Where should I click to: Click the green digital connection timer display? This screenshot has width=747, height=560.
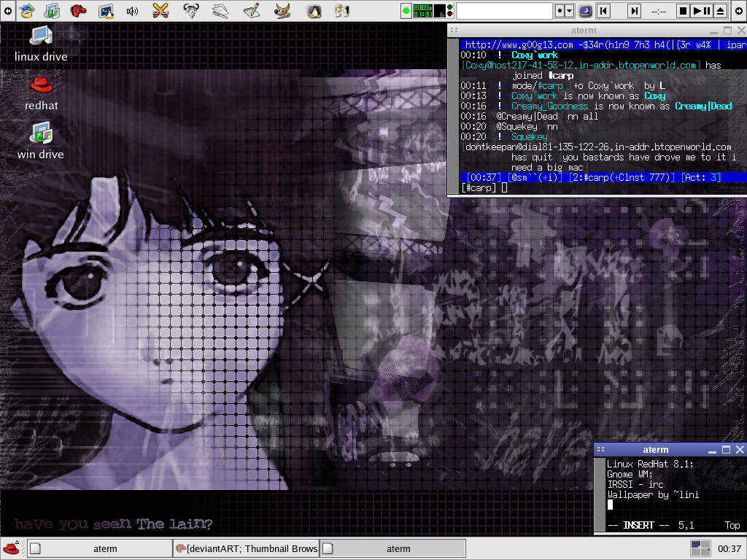pos(423,11)
